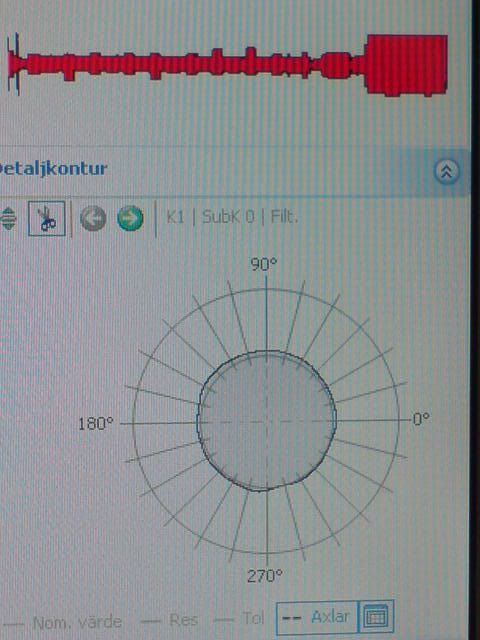
Task: Go to previous contour with gray arrow
Action: tap(93, 218)
